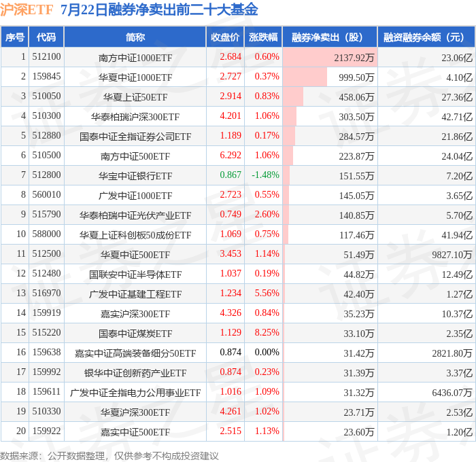
Task: Select fund name 华夏沪深300ETF
Action: tap(135, 412)
